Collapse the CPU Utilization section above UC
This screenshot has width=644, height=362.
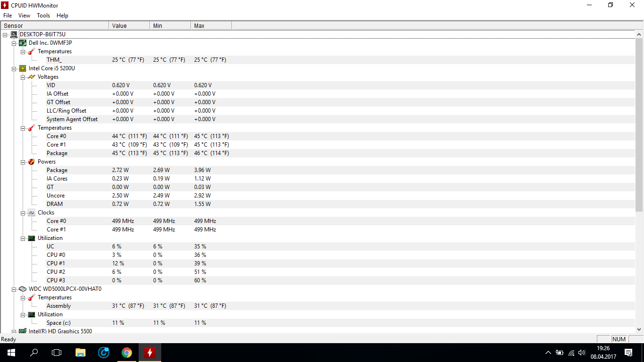23,238
